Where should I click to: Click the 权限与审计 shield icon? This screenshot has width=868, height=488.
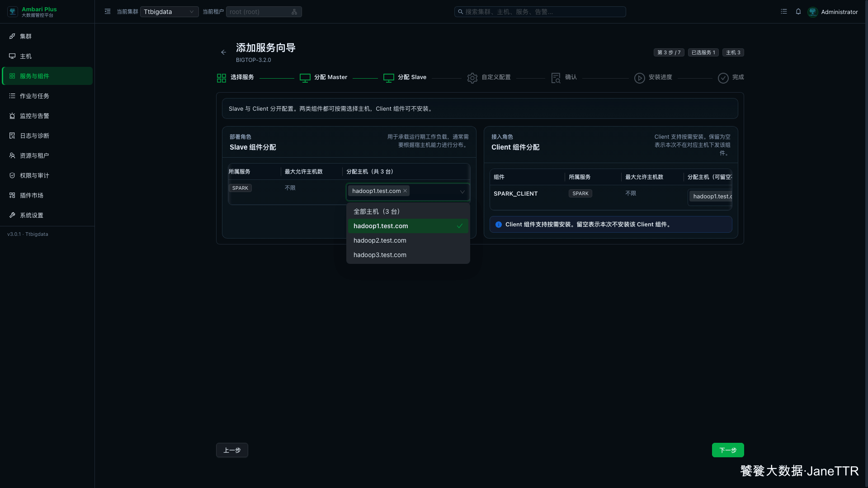click(12, 175)
